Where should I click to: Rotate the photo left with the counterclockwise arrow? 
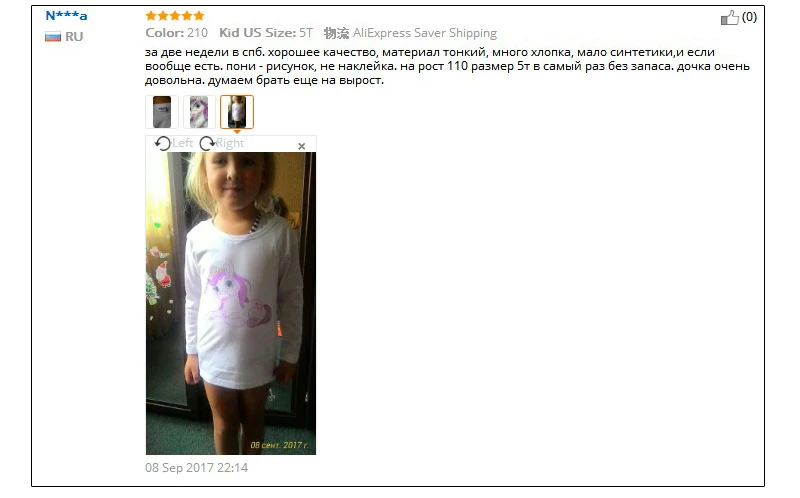[x=162, y=143]
